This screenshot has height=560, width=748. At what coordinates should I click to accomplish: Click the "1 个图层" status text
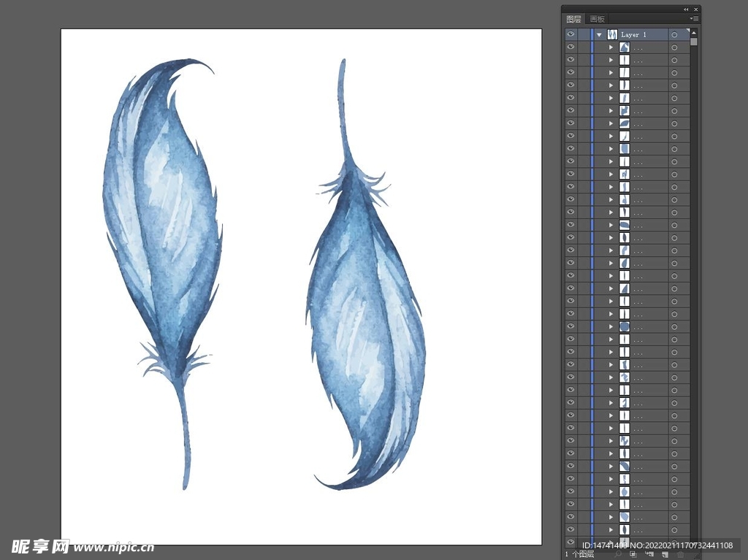point(579,554)
